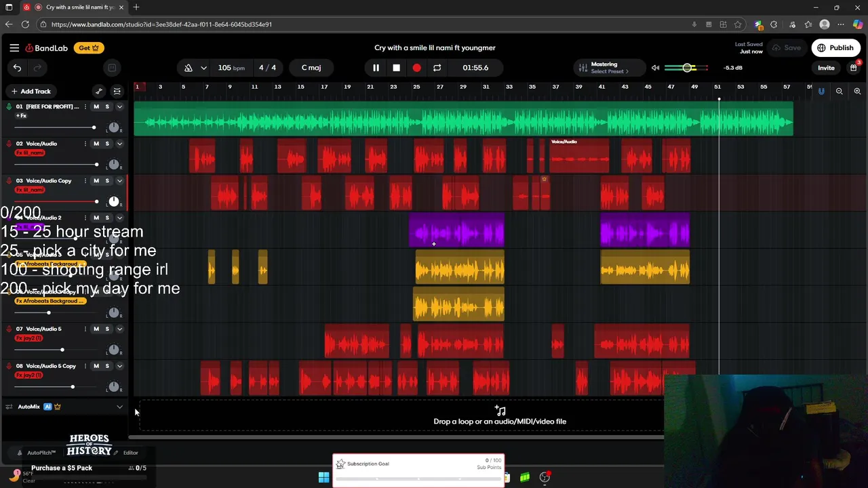Arm microphone on track 02 Voice/Audio
Screen dimensions: 868x488
(9, 144)
